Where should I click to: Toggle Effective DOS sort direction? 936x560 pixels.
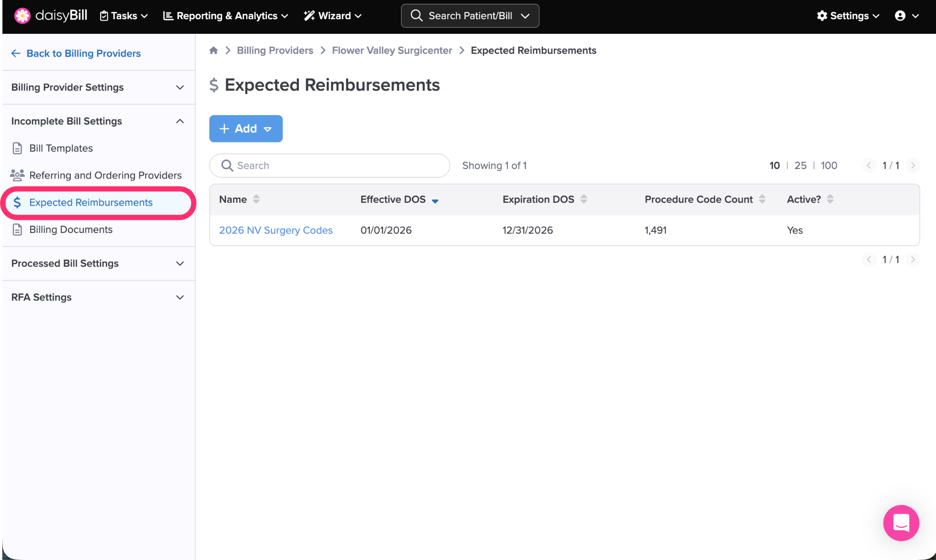click(435, 200)
